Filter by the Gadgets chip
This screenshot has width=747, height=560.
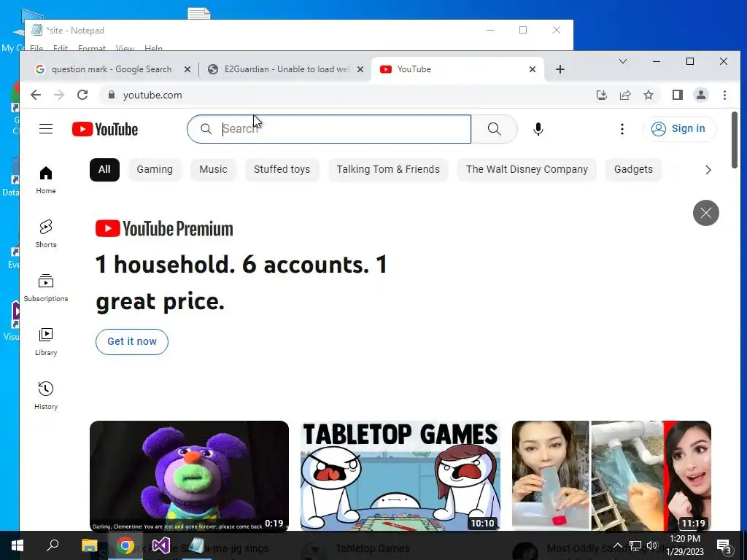point(633,169)
